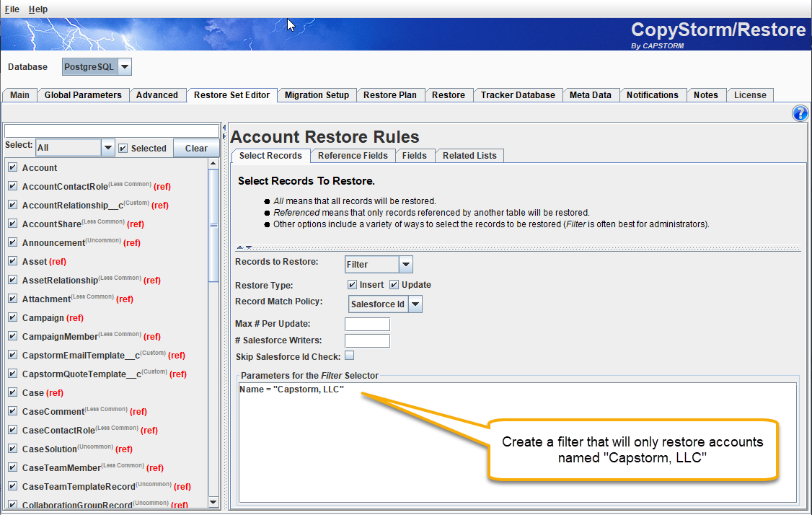The width and height of the screenshot is (812, 515).
Task: Open the File menu
Action: (12, 9)
